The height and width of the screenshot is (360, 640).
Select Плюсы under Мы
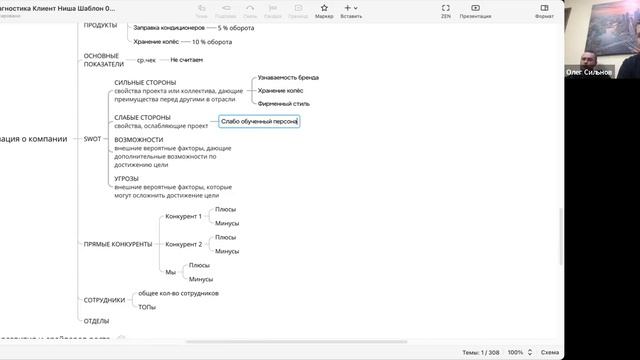coord(199,265)
